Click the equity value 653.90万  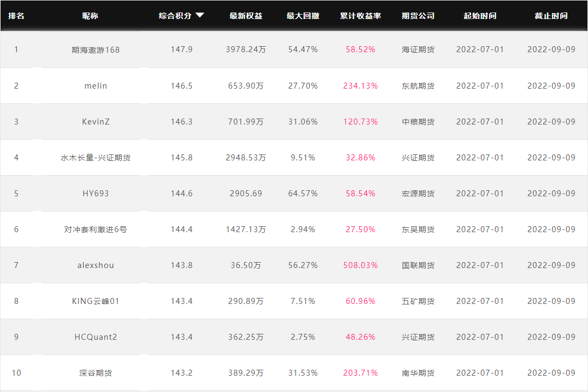click(246, 86)
